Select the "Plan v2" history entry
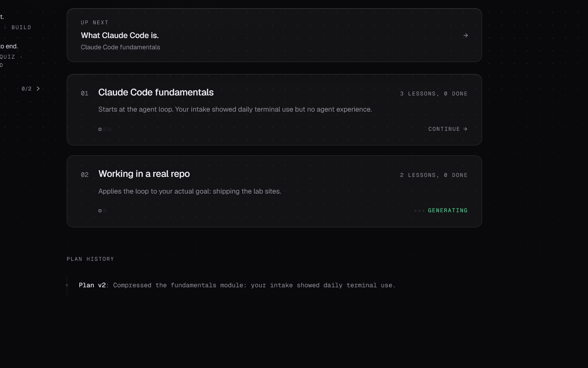 (237, 285)
